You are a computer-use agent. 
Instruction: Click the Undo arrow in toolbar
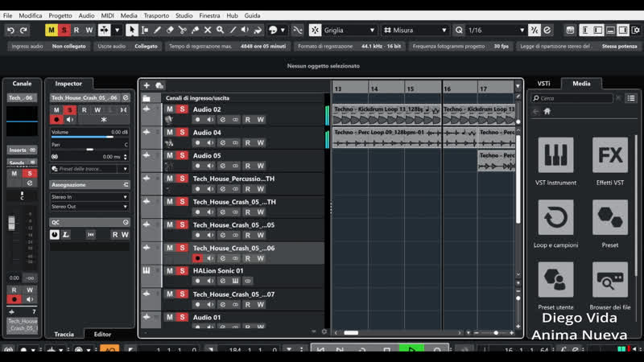(10, 30)
